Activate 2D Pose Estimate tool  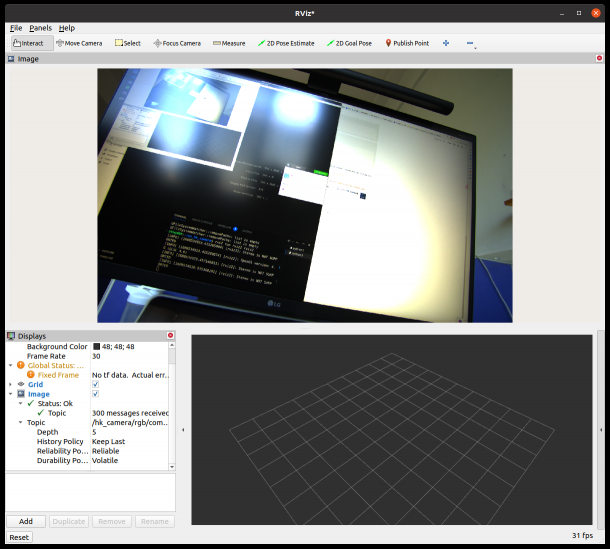click(x=286, y=43)
